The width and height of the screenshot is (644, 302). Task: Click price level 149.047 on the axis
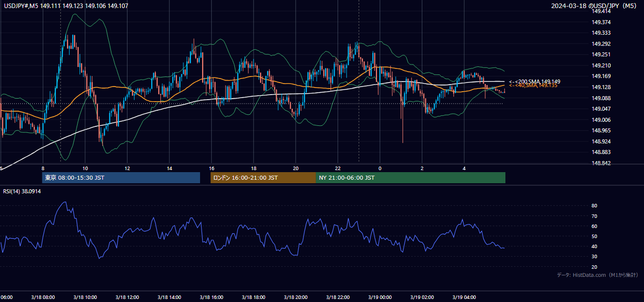(602, 109)
